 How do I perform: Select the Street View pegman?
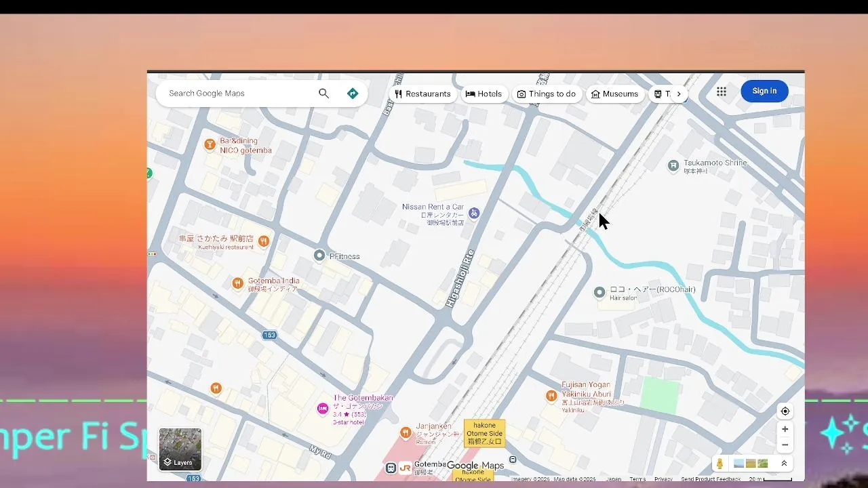click(x=719, y=464)
